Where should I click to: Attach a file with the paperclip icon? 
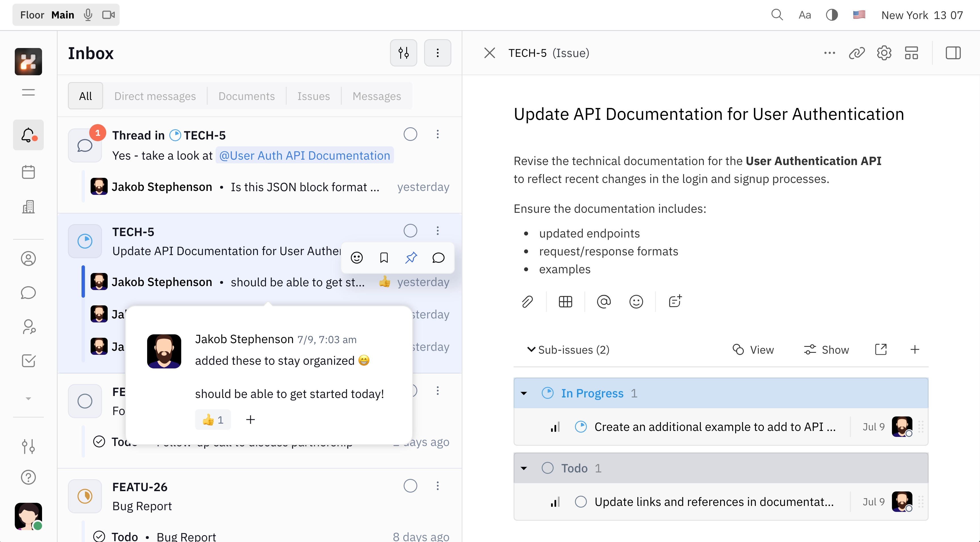coord(527,302)
